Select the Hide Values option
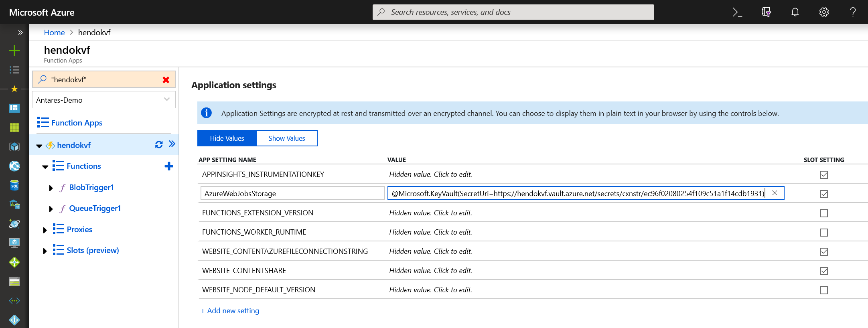The image size is (868, 328). [x=227, y=138]
